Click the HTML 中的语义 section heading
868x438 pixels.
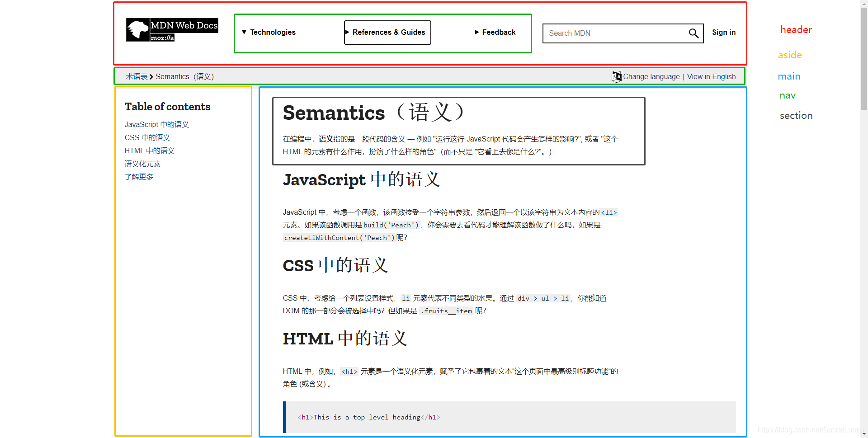[345, 339]
